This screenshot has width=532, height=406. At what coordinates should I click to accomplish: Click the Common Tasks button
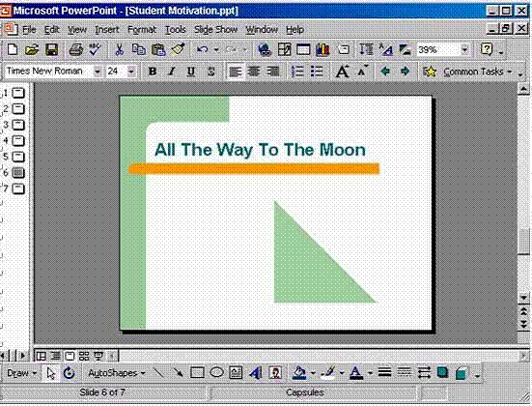[473, 72]
